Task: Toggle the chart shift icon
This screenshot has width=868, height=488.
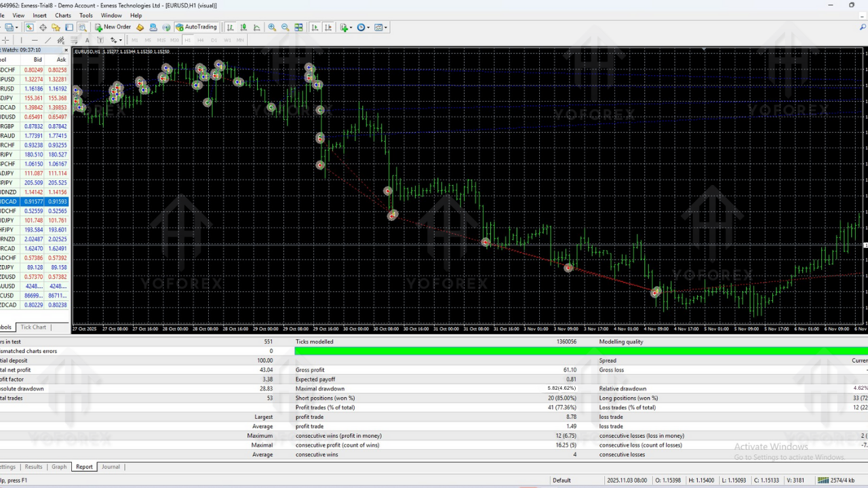Action: coord(328,27)
